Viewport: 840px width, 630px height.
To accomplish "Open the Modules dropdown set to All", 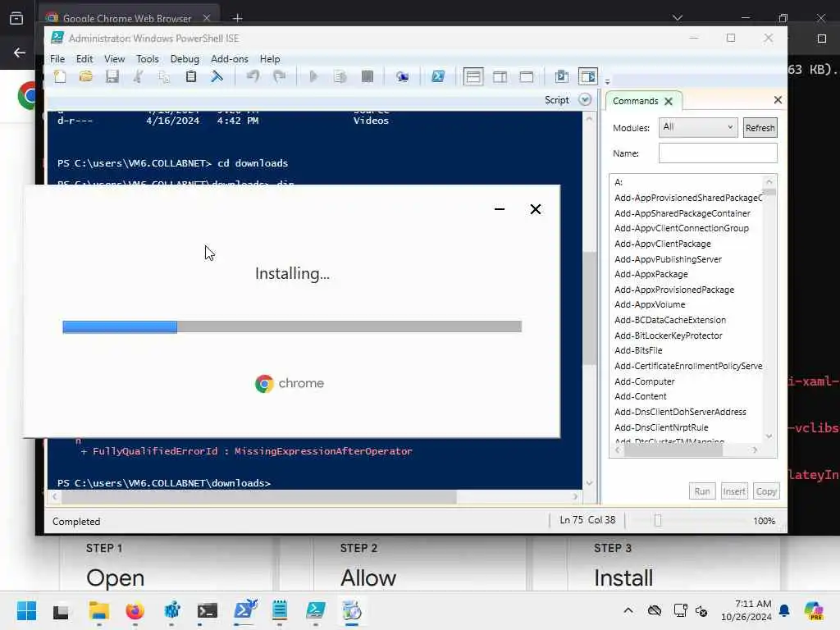I will pos(698,127).
